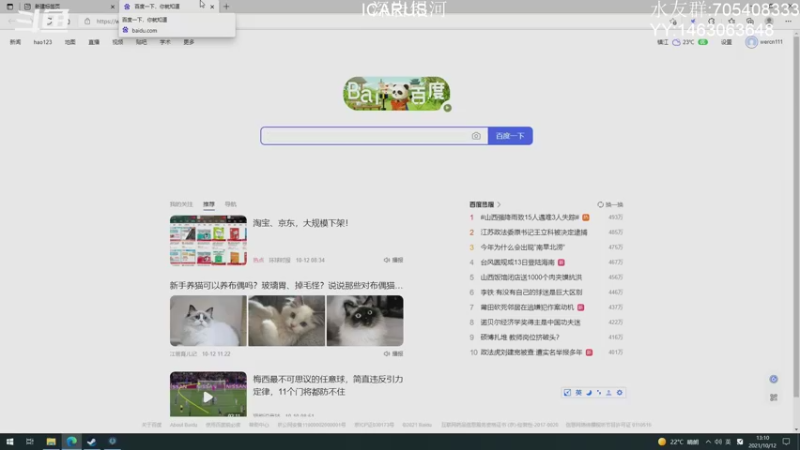Screen dimensions: 800x450
Task: Open the 视频 video link
Action: click(118, 42)
